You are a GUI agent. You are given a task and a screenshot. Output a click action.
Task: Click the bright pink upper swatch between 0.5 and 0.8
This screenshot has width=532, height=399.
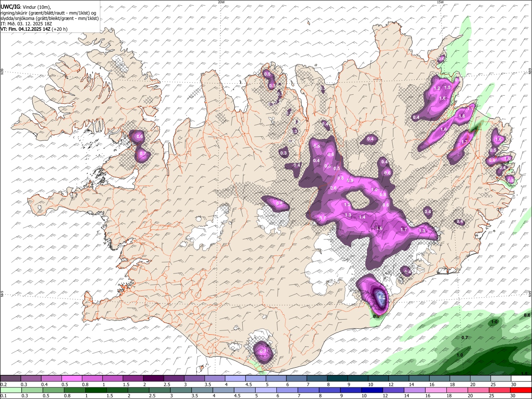pyautogui.click(x=72, y=379)
